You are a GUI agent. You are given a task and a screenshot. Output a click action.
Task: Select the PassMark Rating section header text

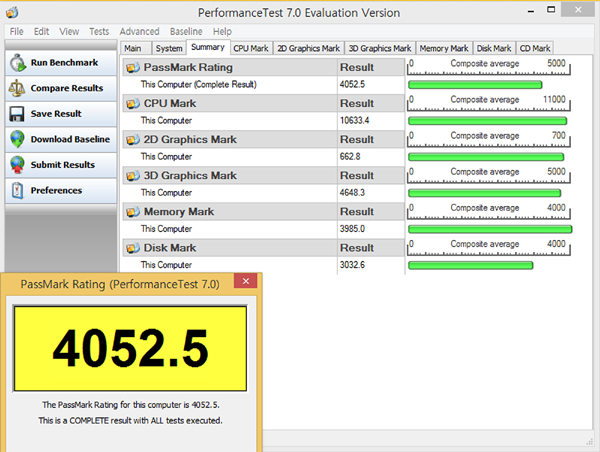click(x=188, y=67)
